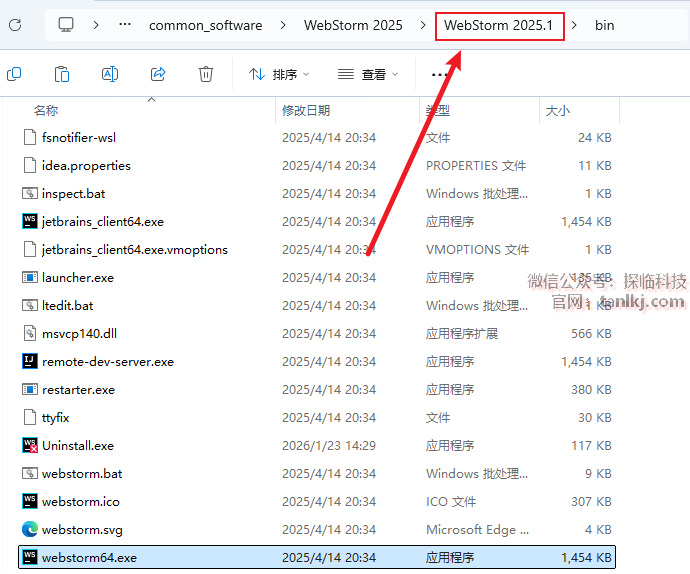Select the launcher.exe file icon
This screenshot has height=574, width=690.
click(x=30, y=277)
